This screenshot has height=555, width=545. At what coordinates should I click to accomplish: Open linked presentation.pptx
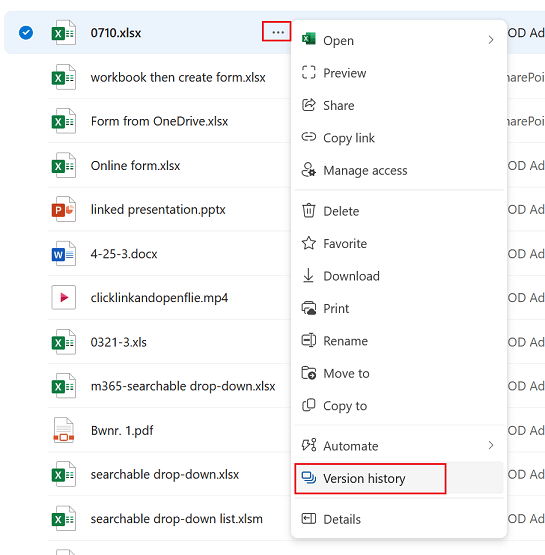[158, 210]
